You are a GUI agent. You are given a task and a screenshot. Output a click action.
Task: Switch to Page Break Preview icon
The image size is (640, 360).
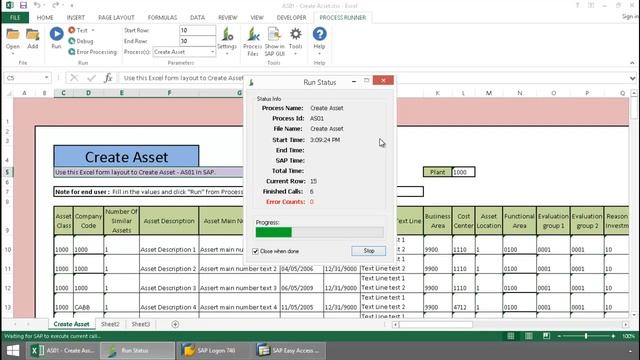546,336
